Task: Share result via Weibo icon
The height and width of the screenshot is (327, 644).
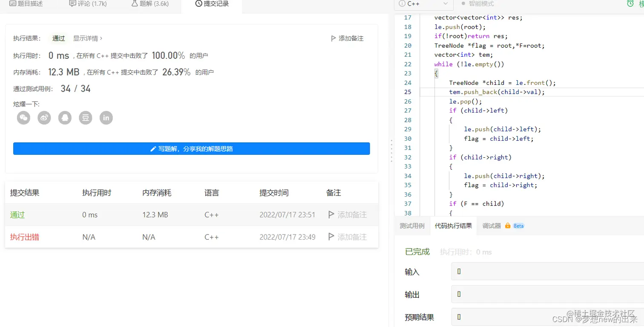Action: (44, 118)
